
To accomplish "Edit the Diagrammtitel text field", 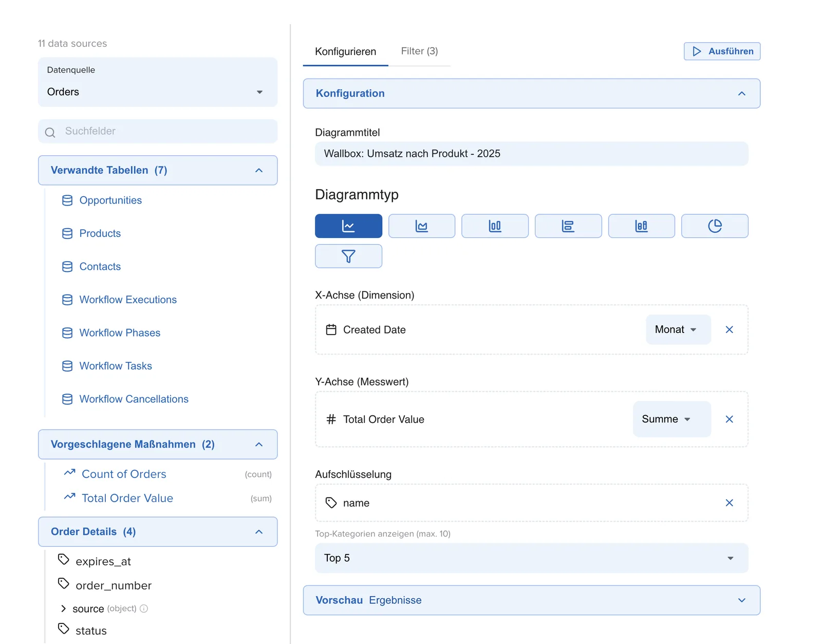I will [531, 154].
